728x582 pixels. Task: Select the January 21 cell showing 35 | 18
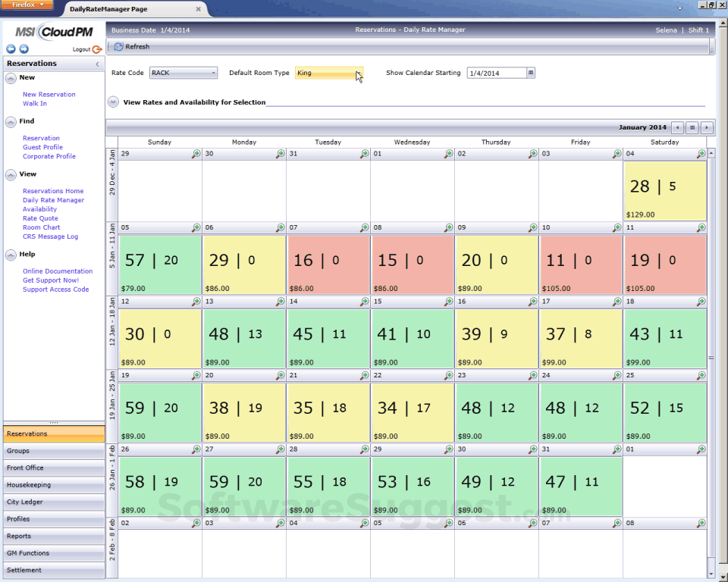(x=328, y=412)
